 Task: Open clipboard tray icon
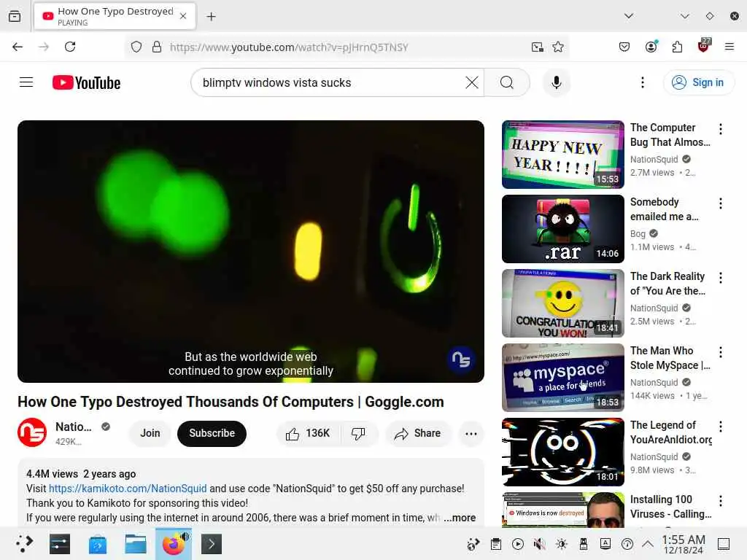[x=495, y=544]
